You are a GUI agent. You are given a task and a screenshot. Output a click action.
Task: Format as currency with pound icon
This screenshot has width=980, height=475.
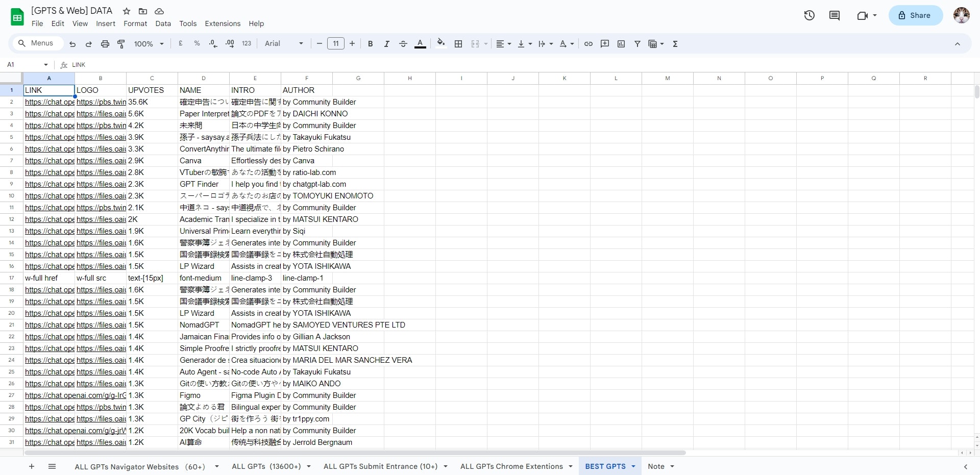pyautogui.click(x=181, y=44)
